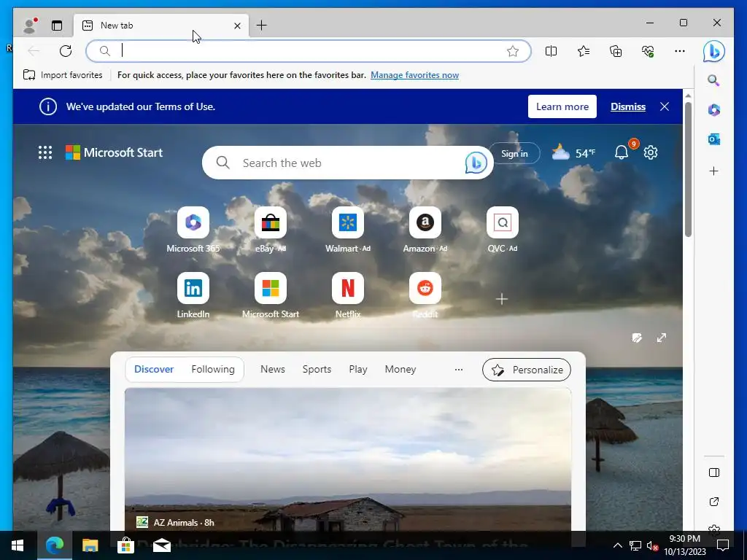Open Microsoft Store from taskbar
This screenshot has width=747, height=560.
coord(125,545)
